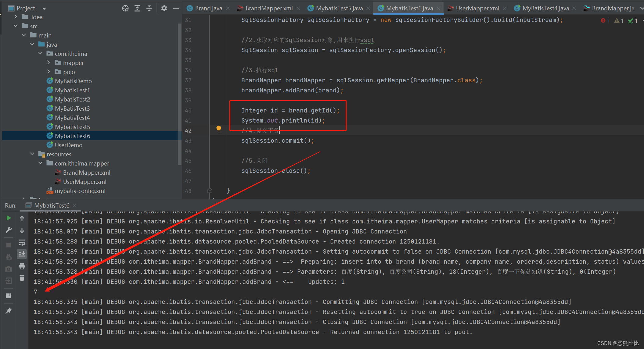Click the sqlSession.commit() line
644x349 pixels.
[278, 141]
